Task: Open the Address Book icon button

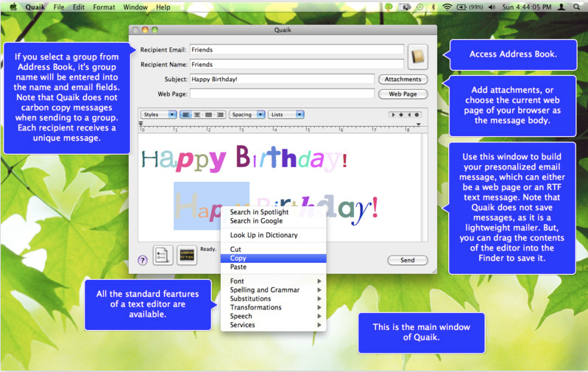Action: (418, 57)
